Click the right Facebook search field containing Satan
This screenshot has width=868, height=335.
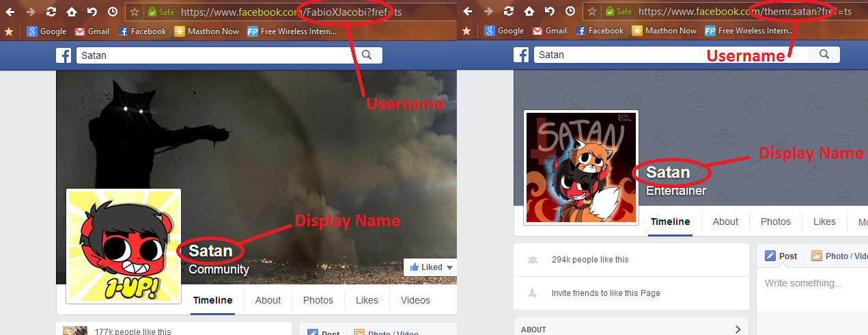[x=671, y=55]
